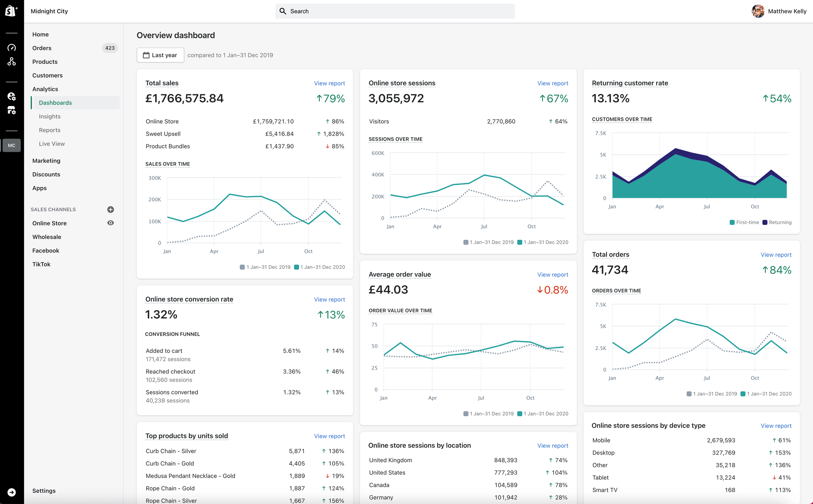This screenshot has height=504, width=813.
Task: Open the branching flow icon in rail
Action: point(12,62)
